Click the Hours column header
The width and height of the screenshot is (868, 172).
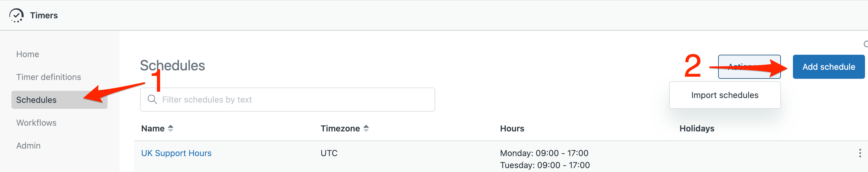(512, 128)
